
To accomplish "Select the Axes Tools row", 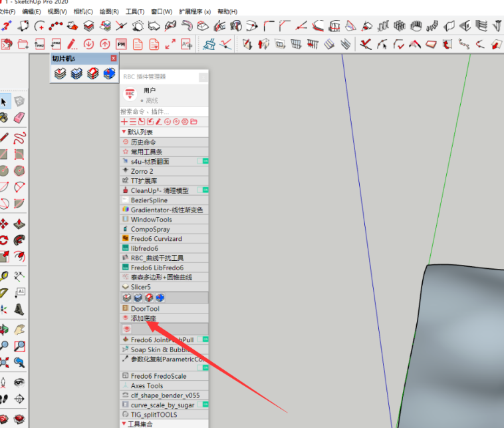I will point(164,385).
